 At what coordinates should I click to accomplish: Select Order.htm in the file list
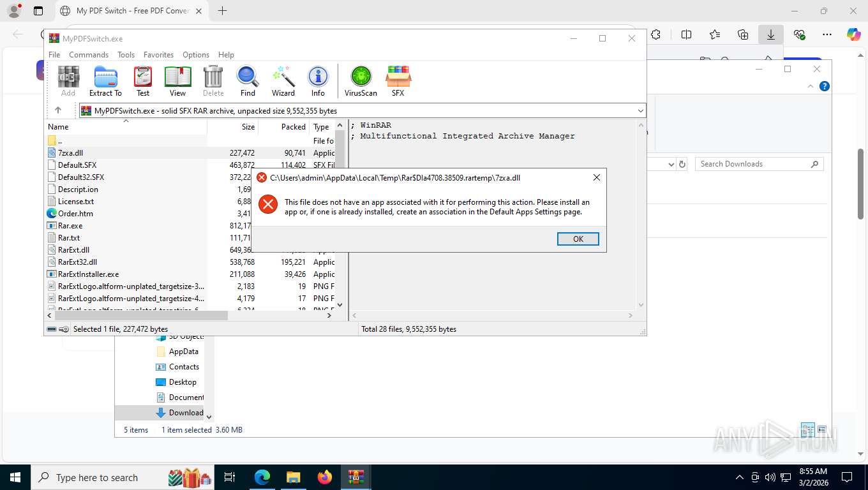75,213
